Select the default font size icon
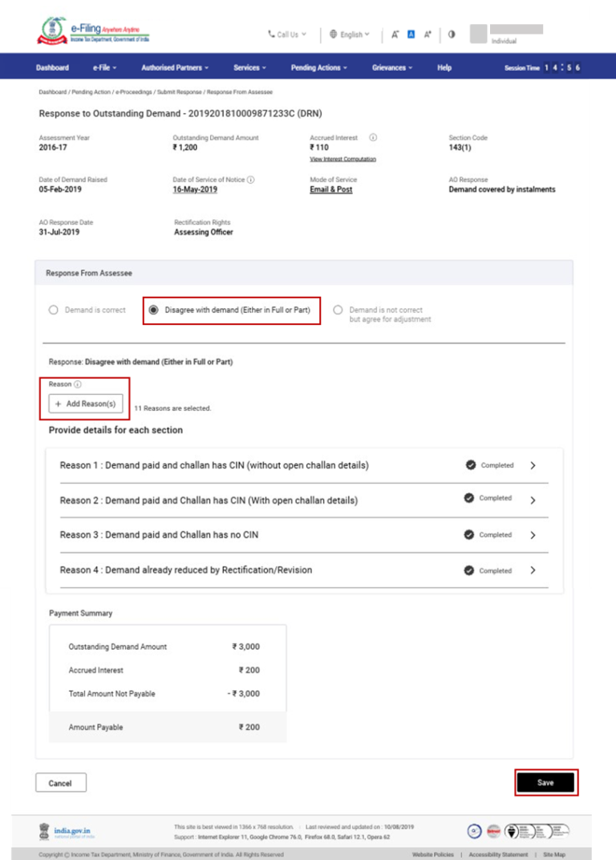Image resolution: width=616 pixels, height=860 pixels. pyautogui.click(x=411, y=34)
